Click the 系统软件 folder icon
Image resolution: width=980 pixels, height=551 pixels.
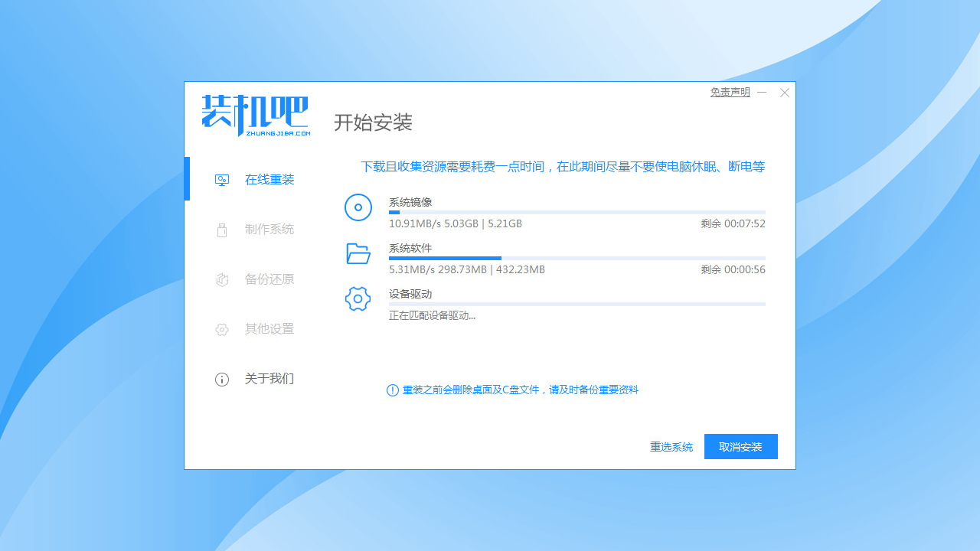[x=358, y=253]
